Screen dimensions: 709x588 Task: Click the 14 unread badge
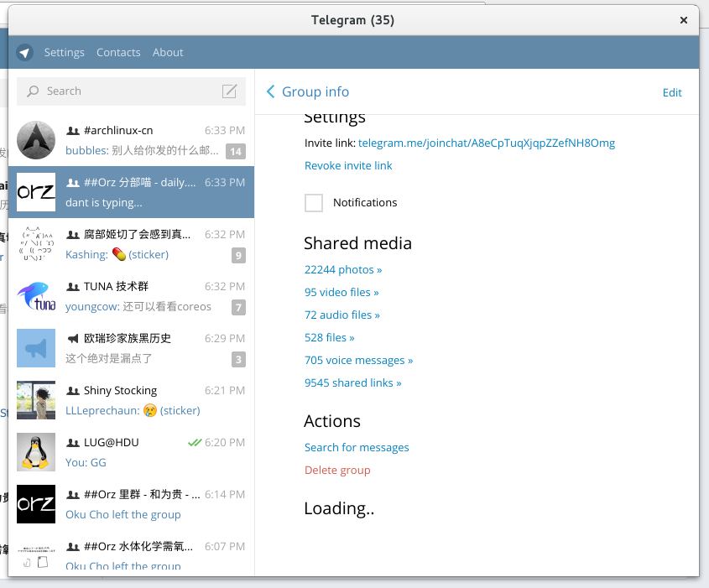pos(236,152)
